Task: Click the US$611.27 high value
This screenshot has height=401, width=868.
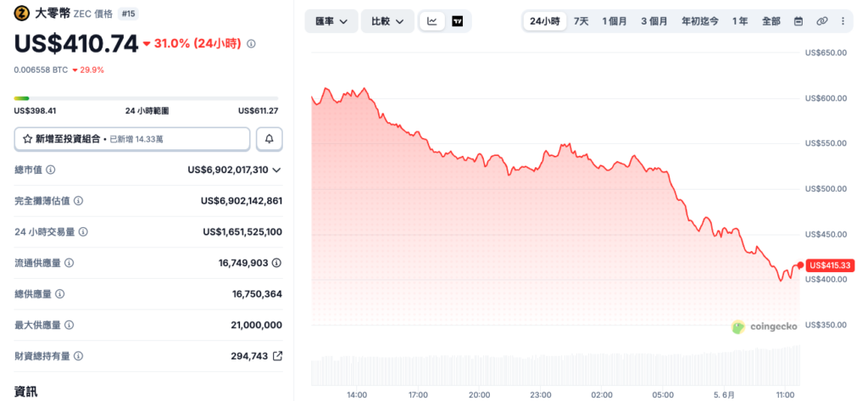Action: pyautogui.click(x=258, y=111)
